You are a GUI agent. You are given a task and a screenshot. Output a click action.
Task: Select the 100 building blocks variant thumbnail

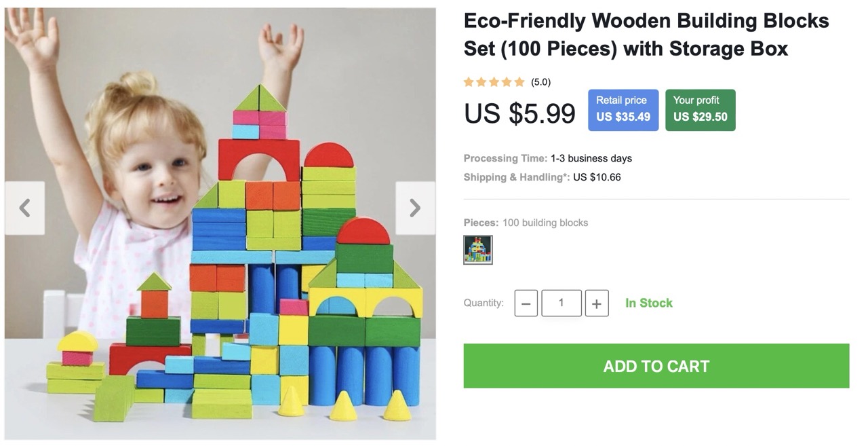point(478,250)
